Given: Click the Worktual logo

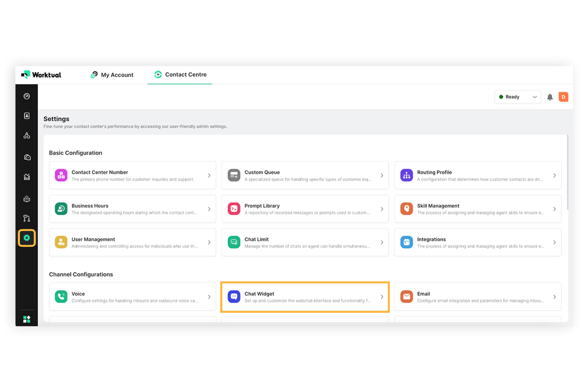Looking at the screenshot, I should pyautogui.click(x=41, y=75).
